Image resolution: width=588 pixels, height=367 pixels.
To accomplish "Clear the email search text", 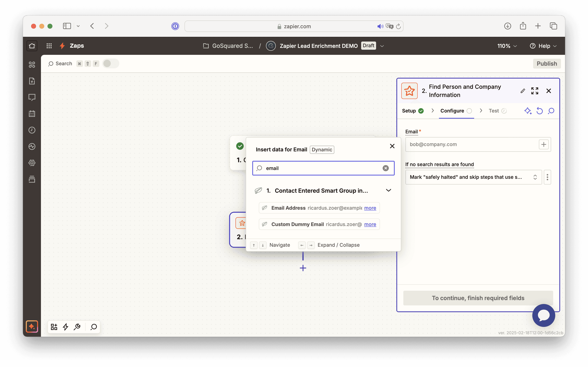I will [386, 168].
